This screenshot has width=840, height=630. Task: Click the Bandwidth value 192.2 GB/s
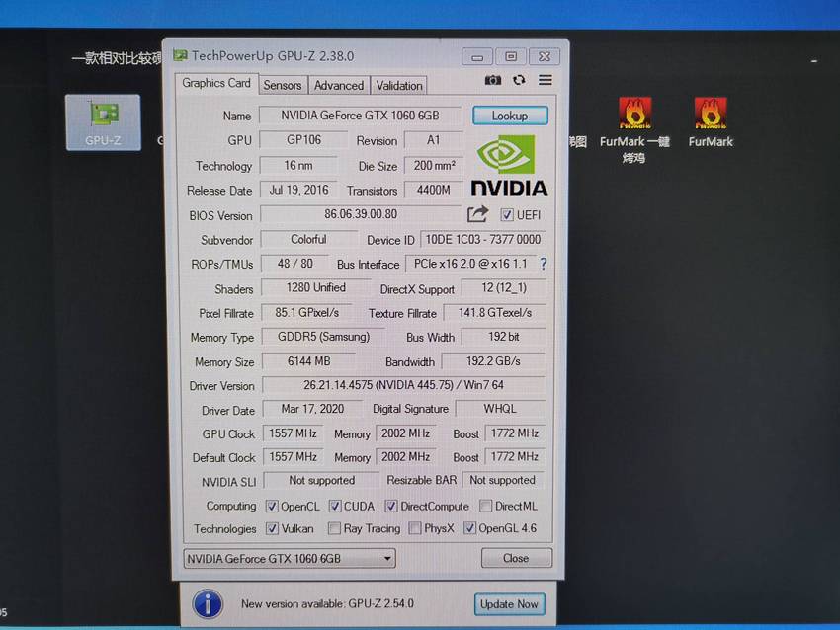point(493,361)
